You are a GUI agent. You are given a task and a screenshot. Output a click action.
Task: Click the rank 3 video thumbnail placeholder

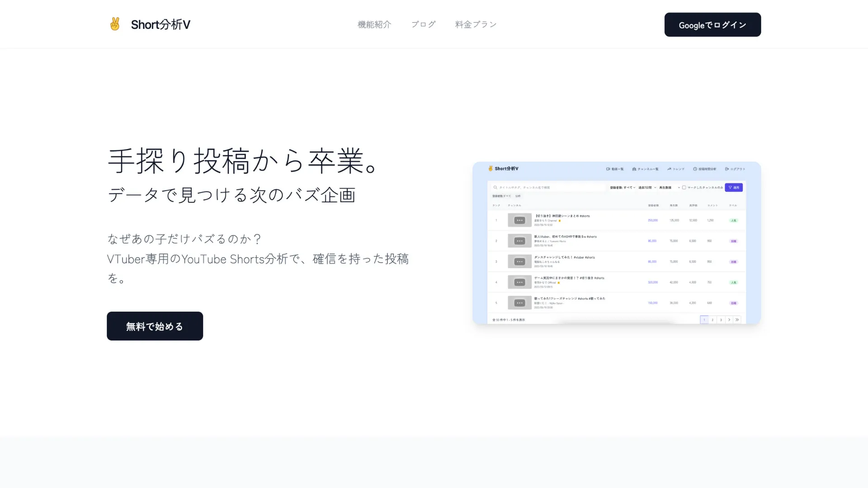[519, 262]
